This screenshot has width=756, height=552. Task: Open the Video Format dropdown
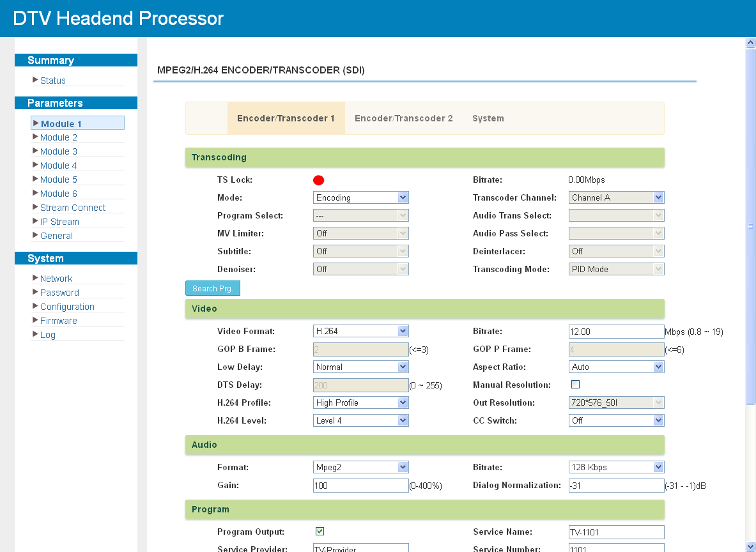[360, 331]
